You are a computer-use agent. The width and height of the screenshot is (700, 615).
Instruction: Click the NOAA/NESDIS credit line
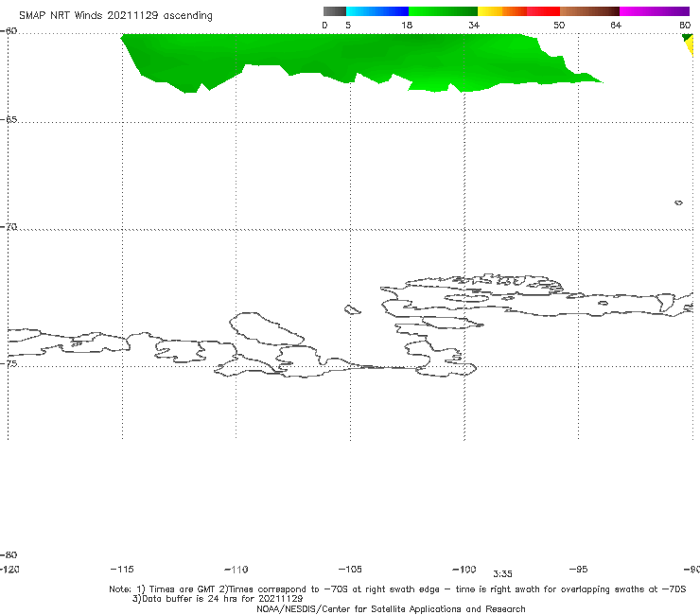pyautogui.click(x=391, y=609)
